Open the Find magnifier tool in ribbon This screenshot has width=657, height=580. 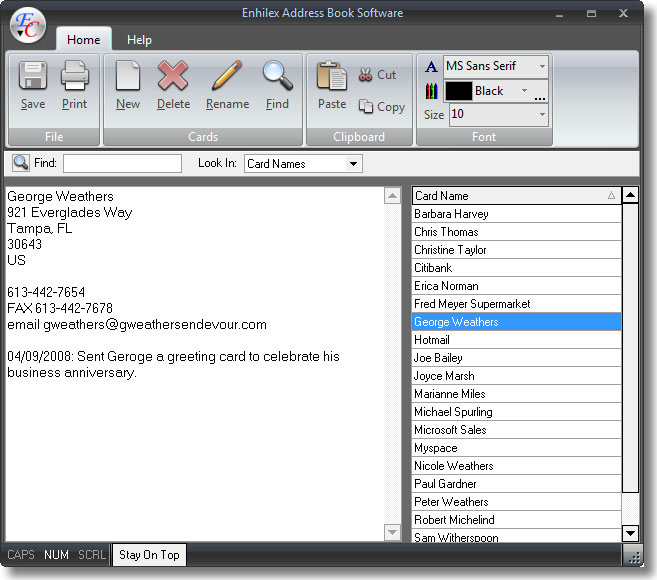tap(277, 85)
